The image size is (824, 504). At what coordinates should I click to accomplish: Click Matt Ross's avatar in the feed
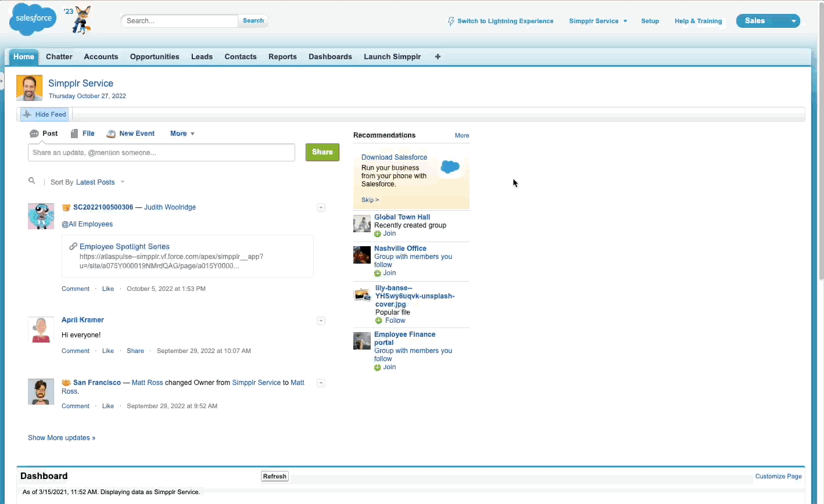[41, 392]
